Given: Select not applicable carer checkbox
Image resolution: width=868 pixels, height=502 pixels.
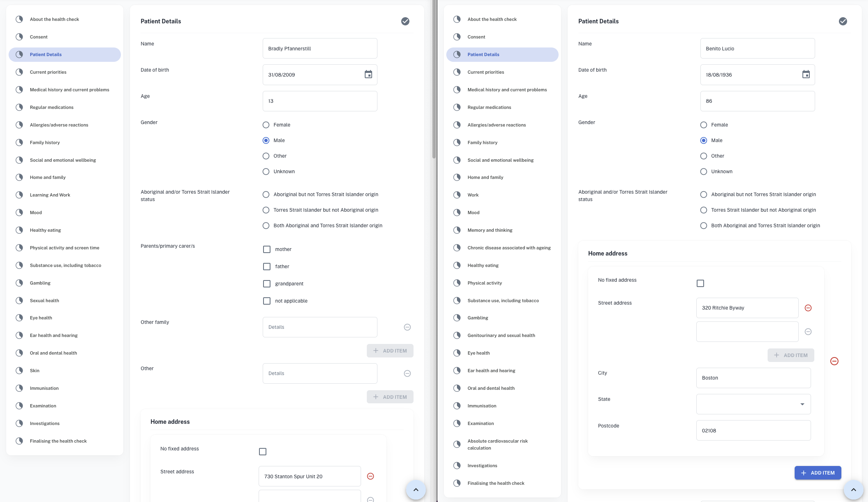Looking at the screenshot, I should click(x=267, y=301).
